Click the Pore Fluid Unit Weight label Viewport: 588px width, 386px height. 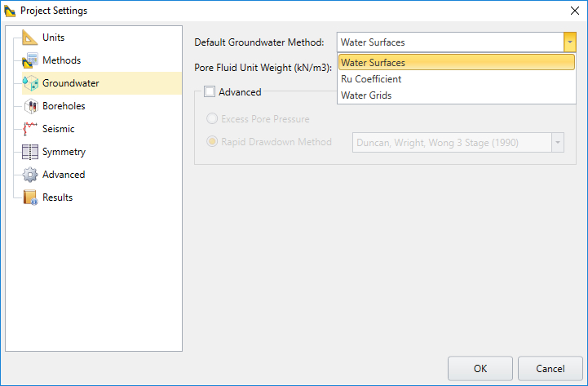(x=263, y=68)
